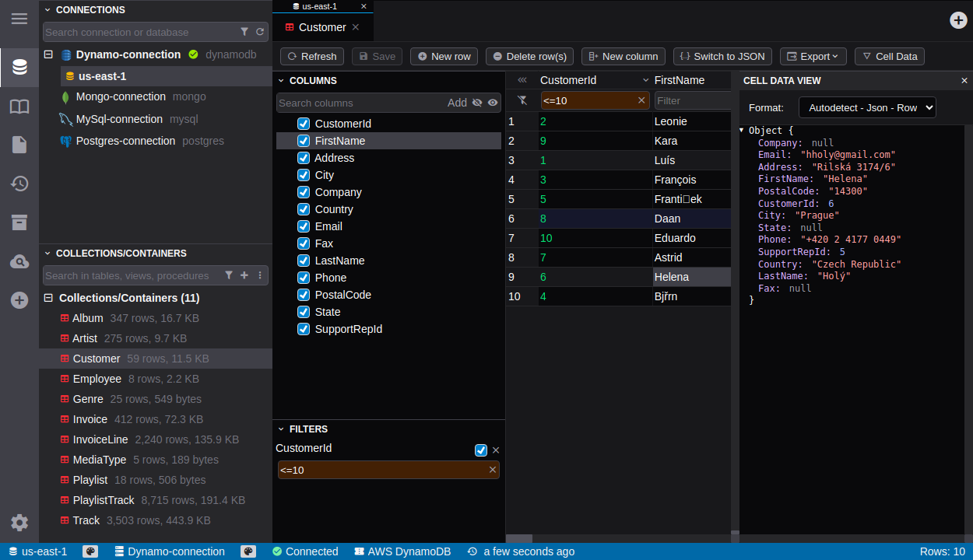
Task: Open the settings gear icon
Action: click(x=19, y=523)
